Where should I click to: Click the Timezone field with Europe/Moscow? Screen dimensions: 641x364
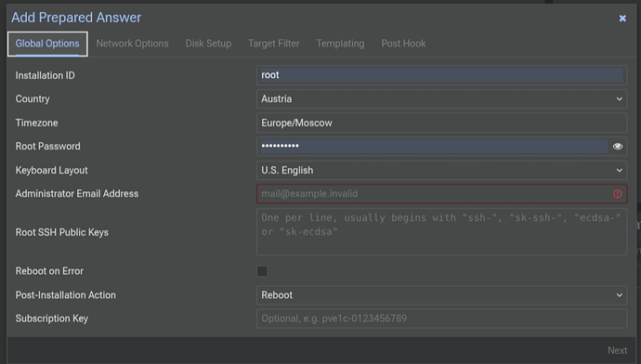(441, 123)
